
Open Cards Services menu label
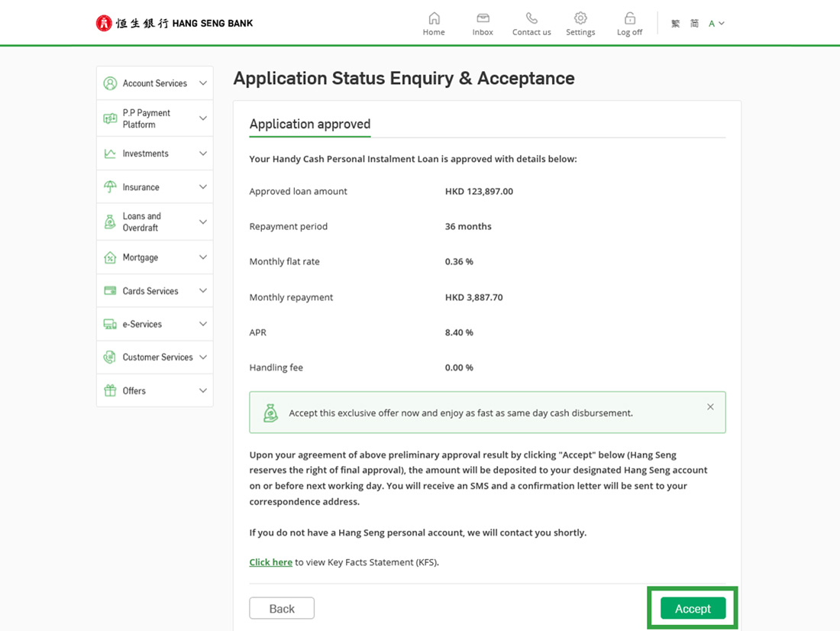[150, 290]
